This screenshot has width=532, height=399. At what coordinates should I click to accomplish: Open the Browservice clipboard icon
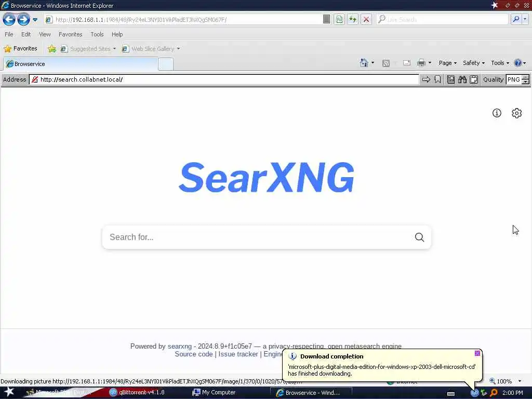pos(474,79)
